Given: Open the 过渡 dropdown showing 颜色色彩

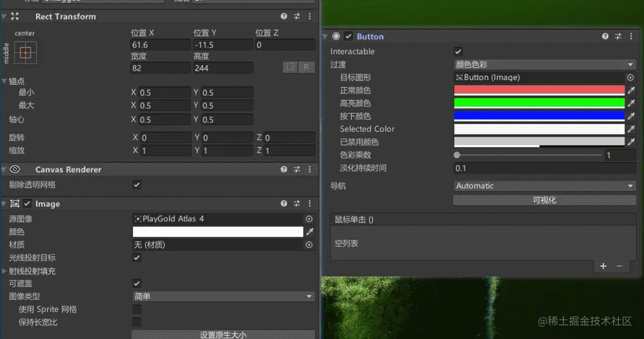Looking at the screenshot, I should [544, 64].
